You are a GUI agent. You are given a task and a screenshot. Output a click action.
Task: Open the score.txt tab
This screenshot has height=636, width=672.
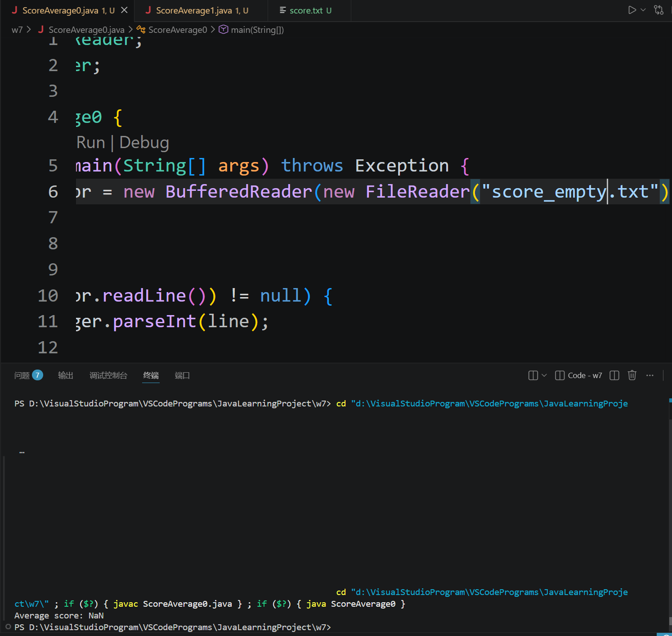[306, 10]
